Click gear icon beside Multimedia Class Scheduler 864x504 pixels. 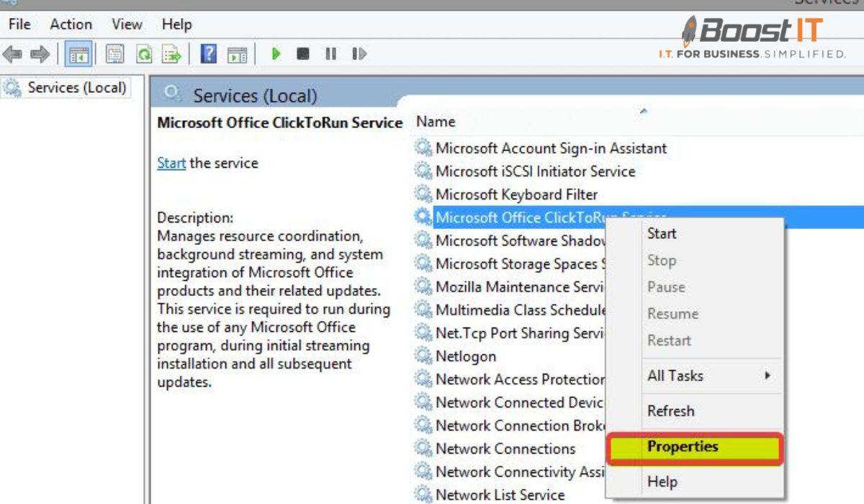pyautogui.click(x=423, y=310)
